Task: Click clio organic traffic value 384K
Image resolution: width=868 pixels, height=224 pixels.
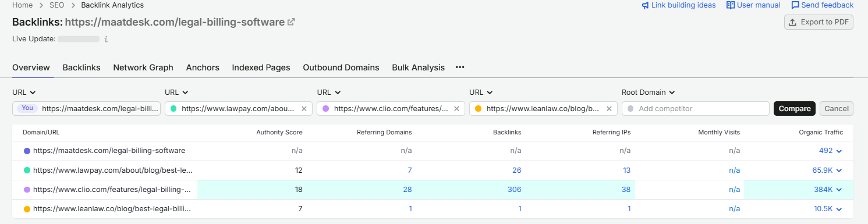Action: pyautogui.click(x=824, y=190)
